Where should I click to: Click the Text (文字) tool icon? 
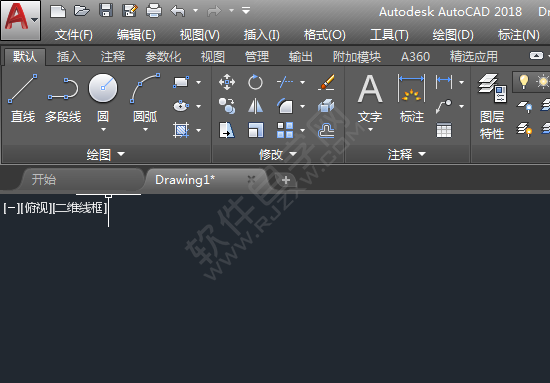pyautogui.click(x=370, y=88)
